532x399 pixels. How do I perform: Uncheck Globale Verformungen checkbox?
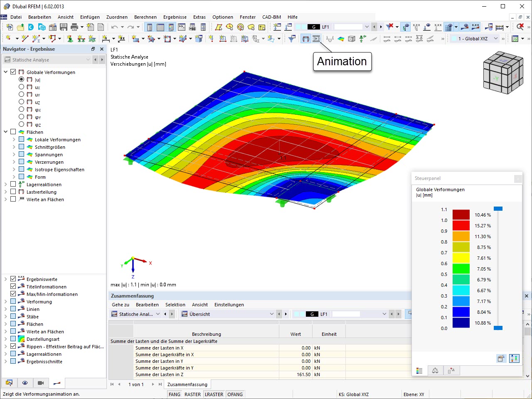pyautogui.click(x=13, y=72)
